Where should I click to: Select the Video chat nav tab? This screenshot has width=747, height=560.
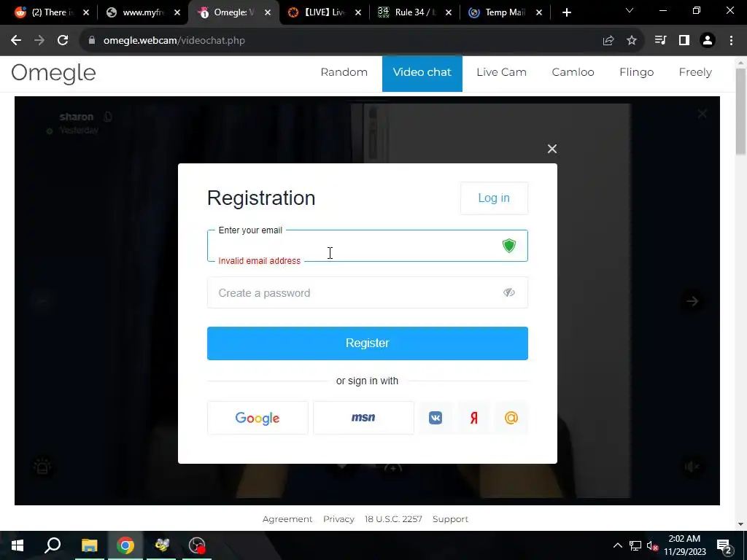pyautogui.click(x=422, y=74)
